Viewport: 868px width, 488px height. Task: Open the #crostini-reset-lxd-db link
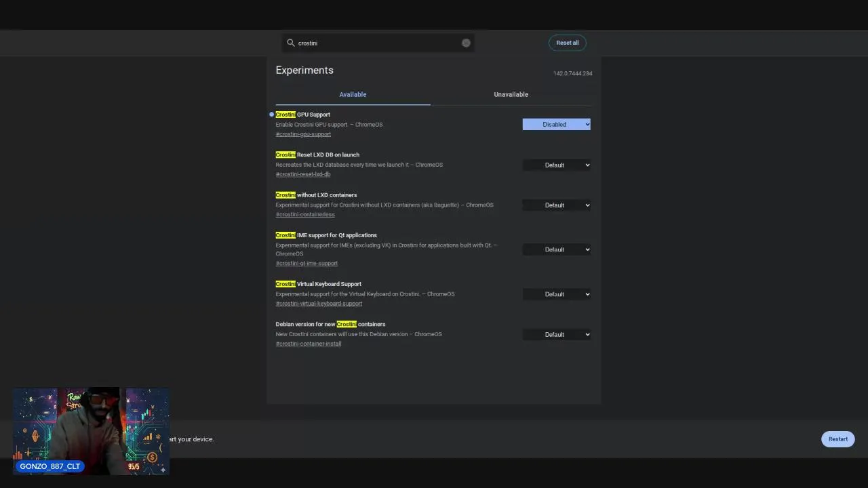click(303, 174)
